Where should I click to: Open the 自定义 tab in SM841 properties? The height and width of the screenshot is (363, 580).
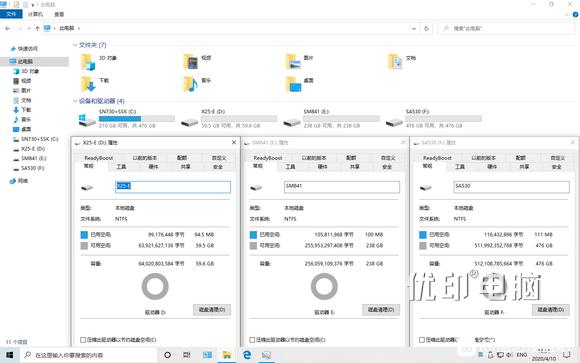point(388,158)
